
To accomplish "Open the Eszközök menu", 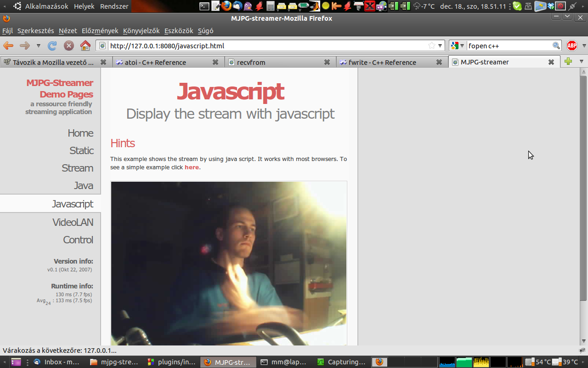I will pyautogui.click(x=179, y=31).
